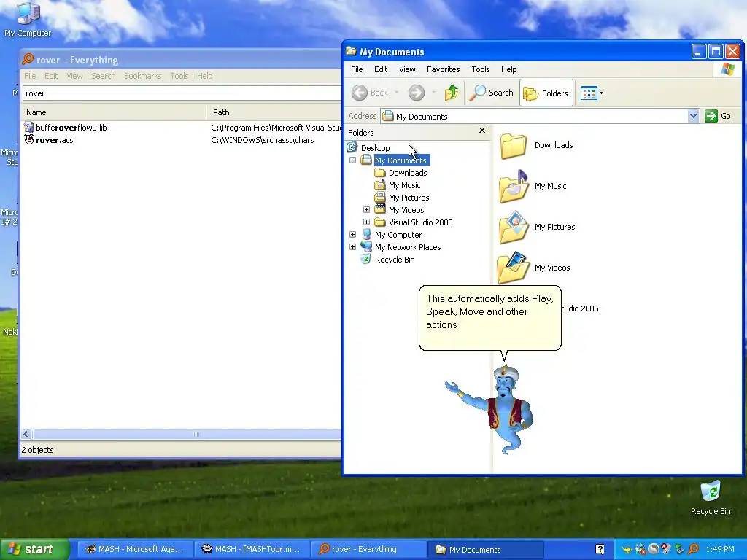
Task: Select My Documents in the folder tree
Action: (x=400, y=160)
